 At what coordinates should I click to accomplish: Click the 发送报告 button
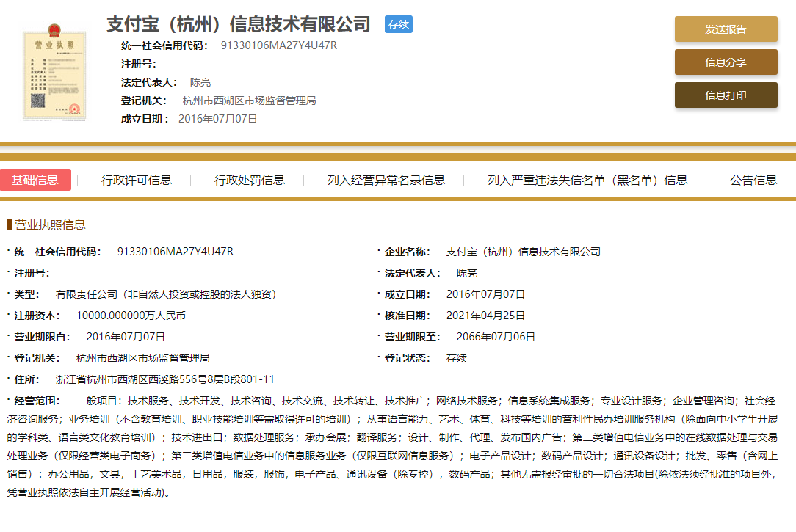[726, 29]
